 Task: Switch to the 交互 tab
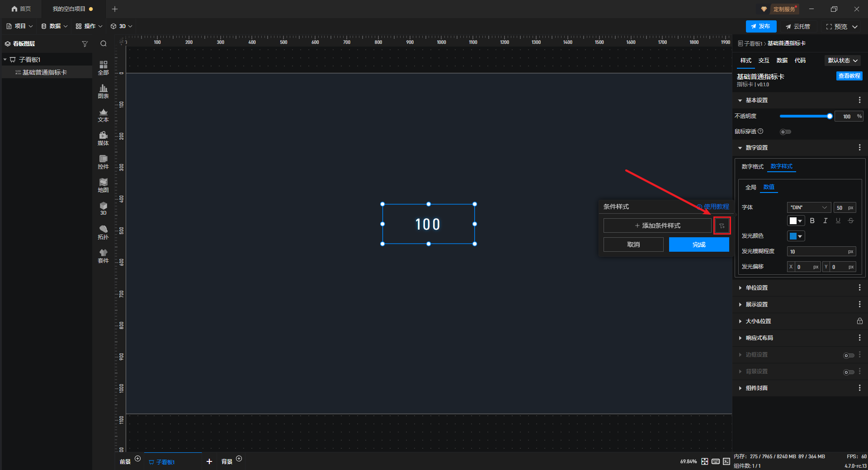point(764,61)
